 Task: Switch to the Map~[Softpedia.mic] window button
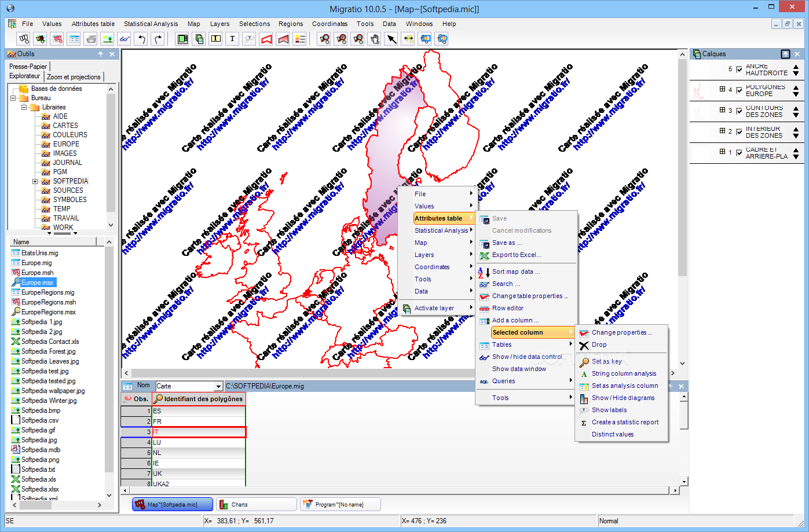coord(172,505)
